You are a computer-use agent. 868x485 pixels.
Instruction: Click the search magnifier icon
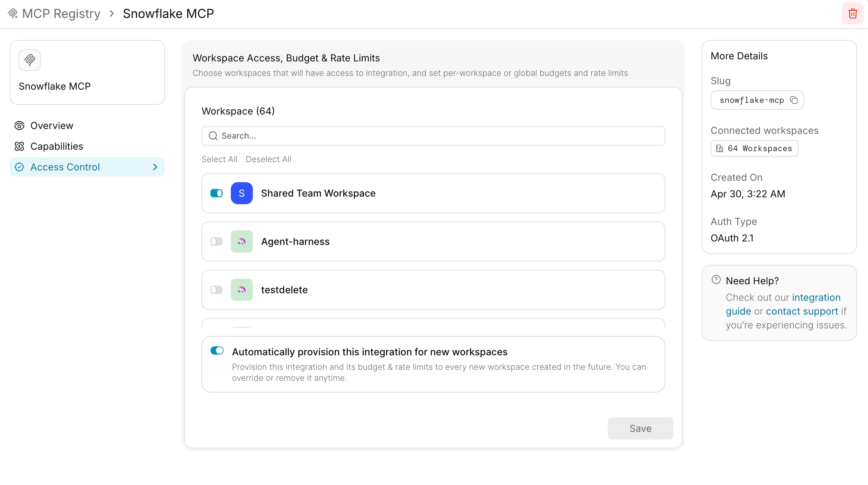(x=213, y=136)
